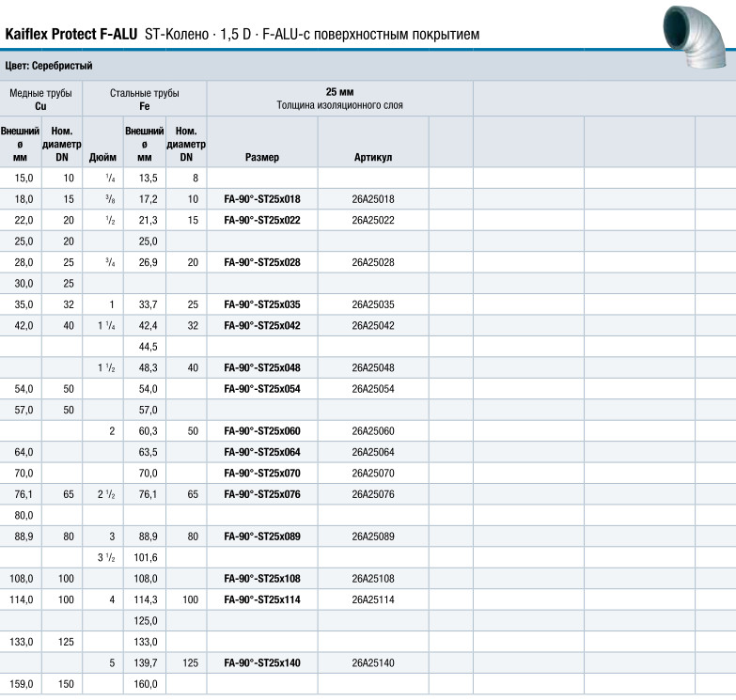
Task: Select size cell 'FA-90°-ST25x064'
Action: [262, 452]
